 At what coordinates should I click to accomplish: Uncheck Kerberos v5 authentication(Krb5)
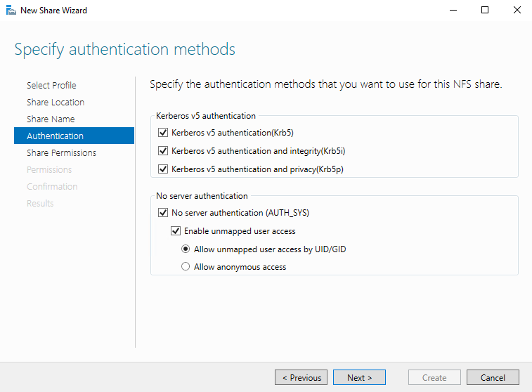tap(163, 133)
